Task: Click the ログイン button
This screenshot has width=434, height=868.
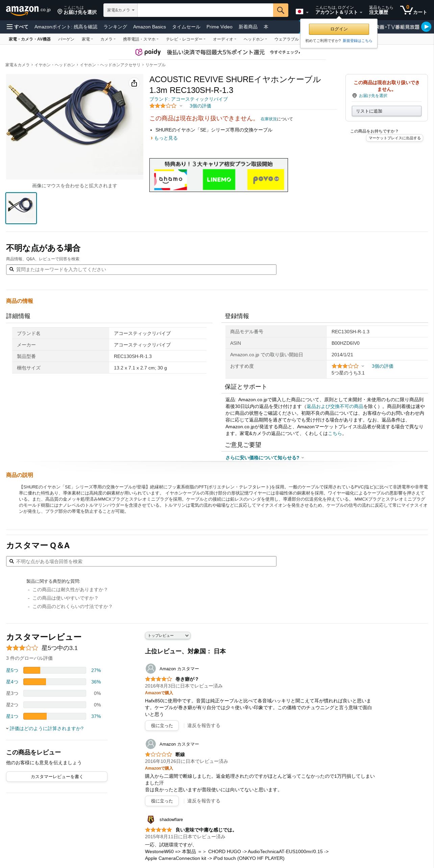Action: (x=339, y=29)
